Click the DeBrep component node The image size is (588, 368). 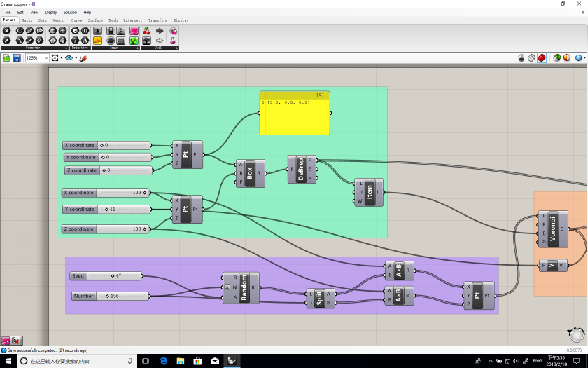(x=302, y=169)
